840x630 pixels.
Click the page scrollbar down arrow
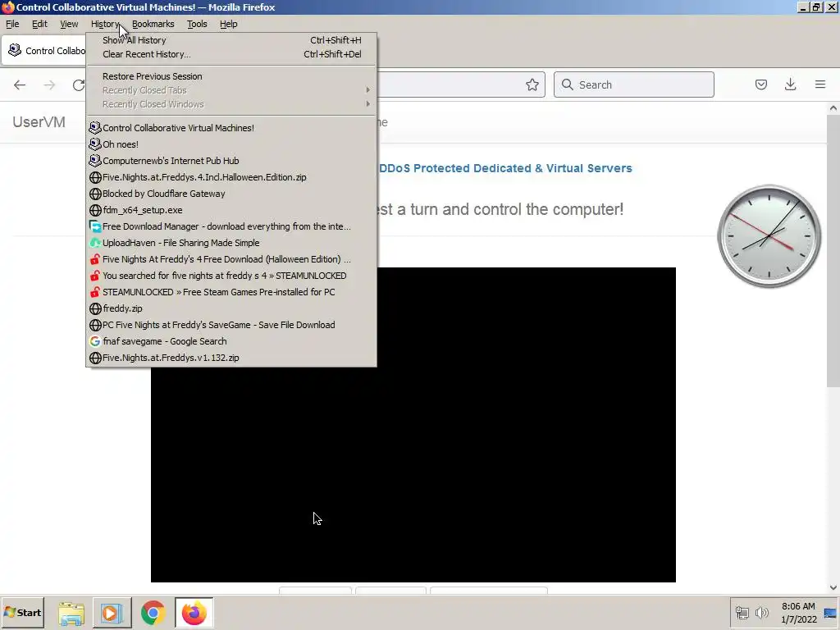point(833,587)
